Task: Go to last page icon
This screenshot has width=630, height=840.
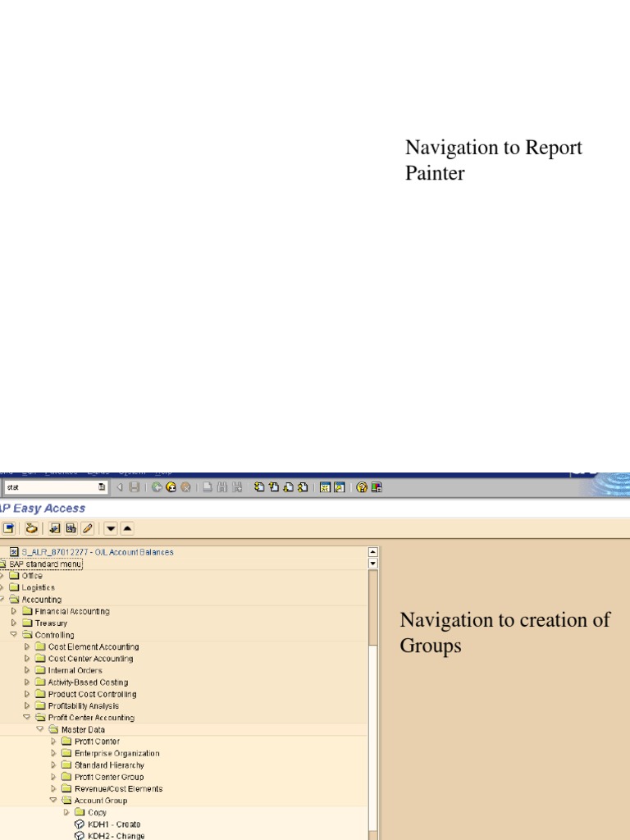Action: pos(303,487)
